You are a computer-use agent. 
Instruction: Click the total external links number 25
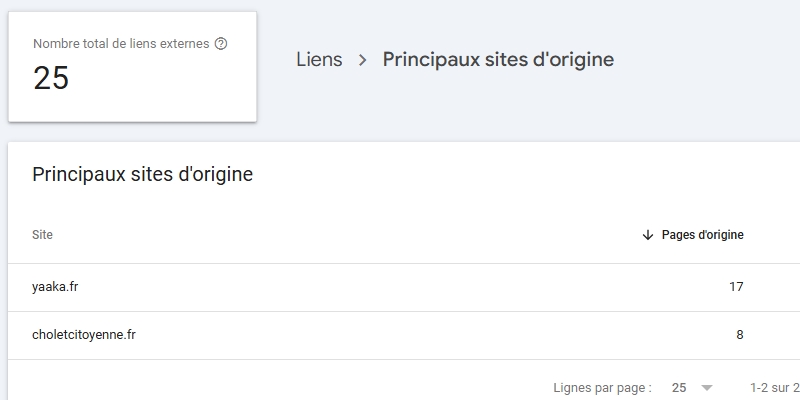pos(51,78)
